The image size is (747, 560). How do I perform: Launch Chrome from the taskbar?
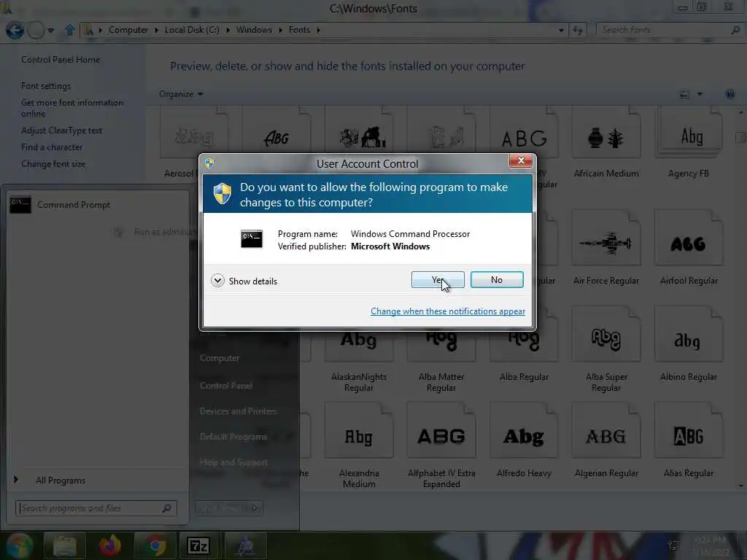155,545
